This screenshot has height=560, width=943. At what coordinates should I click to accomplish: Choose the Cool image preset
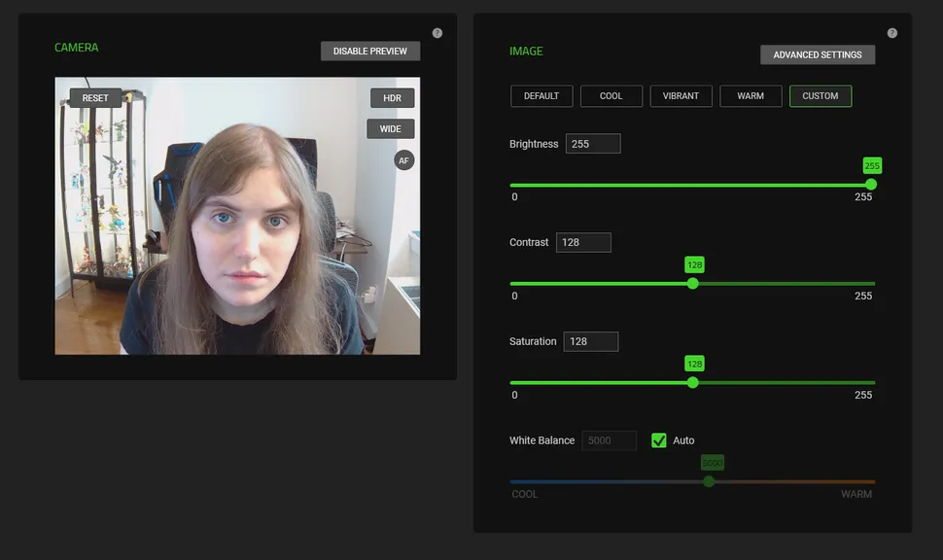click(611, 96)
